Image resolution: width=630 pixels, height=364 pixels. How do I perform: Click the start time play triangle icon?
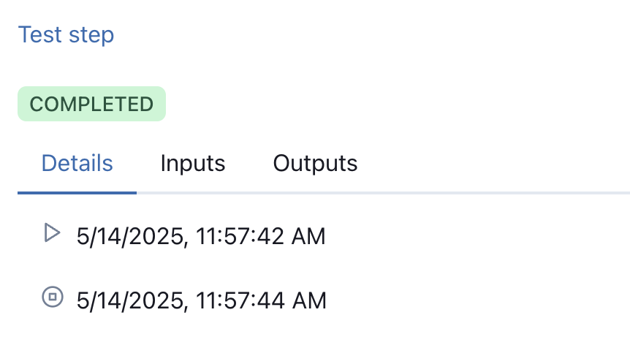52,233
